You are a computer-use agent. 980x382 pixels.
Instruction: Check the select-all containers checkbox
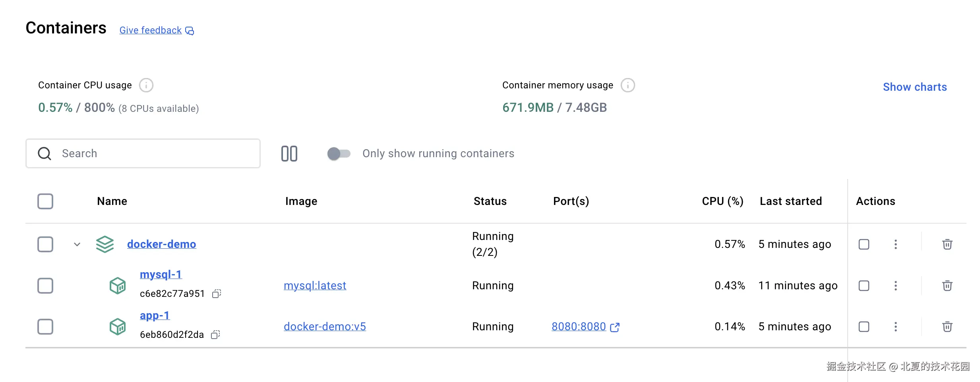(45, 201)
